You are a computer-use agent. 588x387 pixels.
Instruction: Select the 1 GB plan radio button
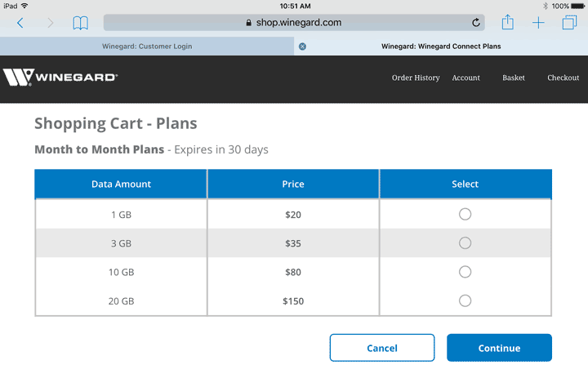[465, 214]
